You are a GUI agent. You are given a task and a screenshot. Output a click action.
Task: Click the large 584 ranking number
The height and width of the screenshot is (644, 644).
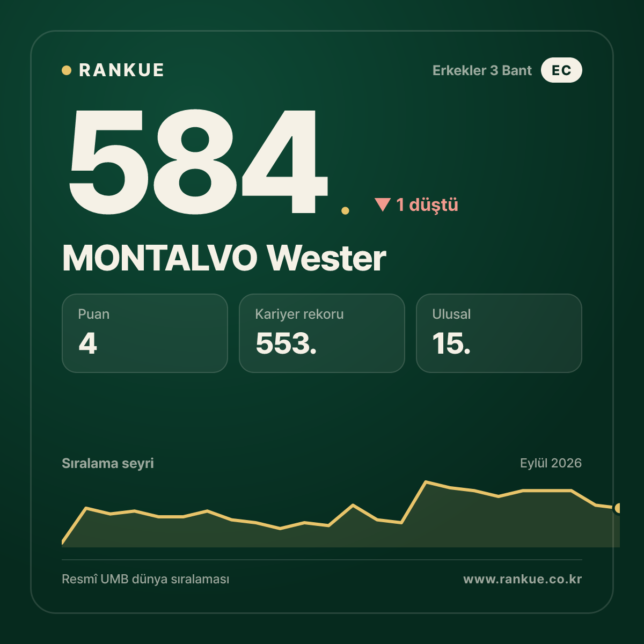197,161
